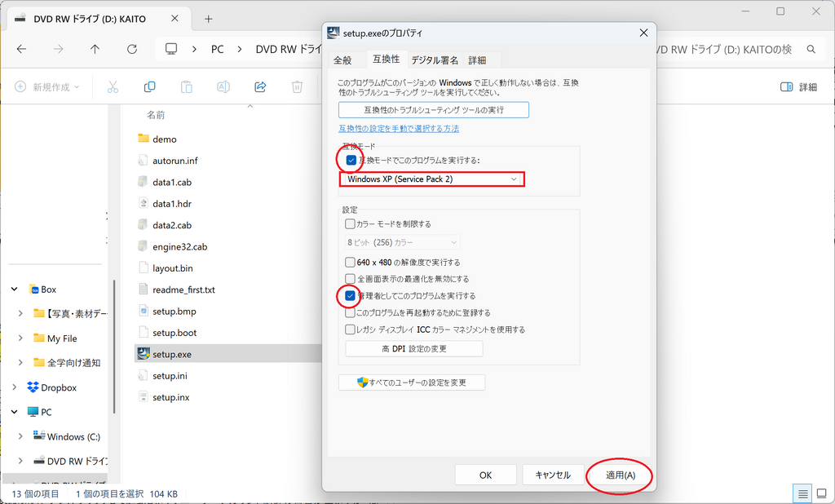Image resolution: width=835 pixels, height=504 pixels.
Task: Switch to the 詳細 tab in properties dialog
Action: tap(477, 60)
